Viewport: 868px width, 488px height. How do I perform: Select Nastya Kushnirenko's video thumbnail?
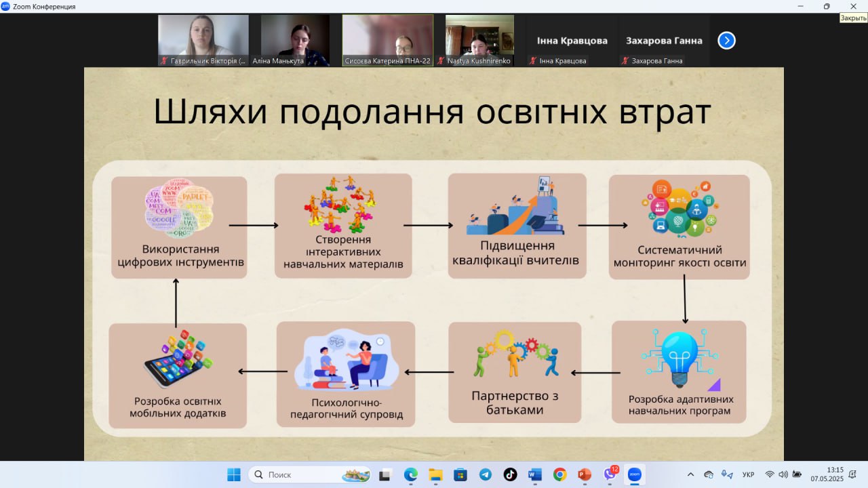tap(479, 40)
